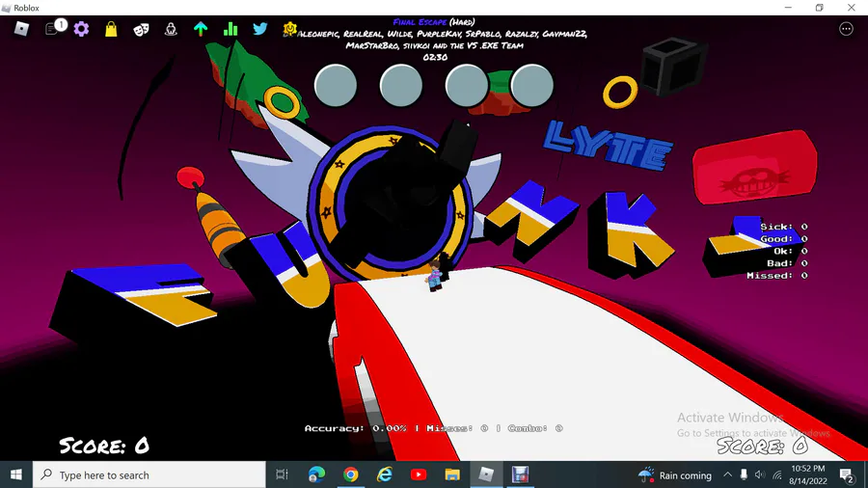Click the yellow gear wrench icon
This screenshot has height=488, width=868.
289,28
